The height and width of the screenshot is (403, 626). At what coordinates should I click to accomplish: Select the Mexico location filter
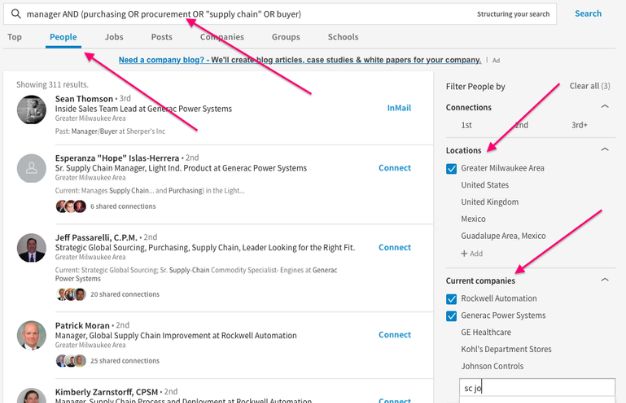473,219
